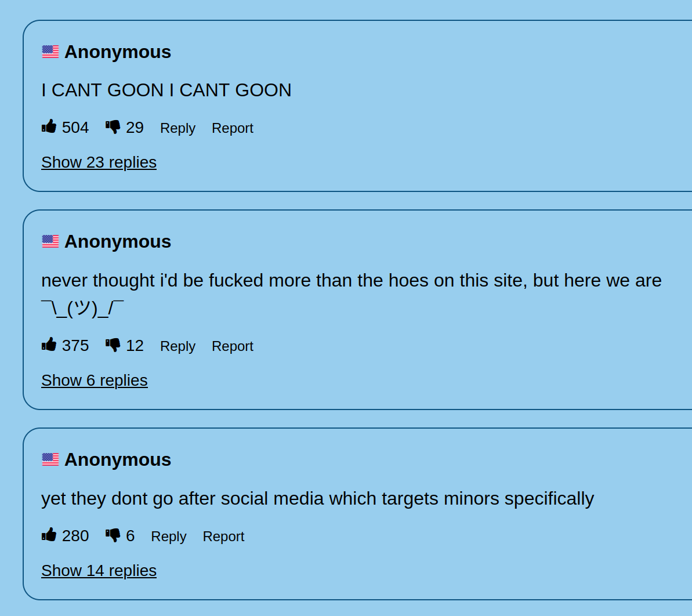Expand Show 14 replies
The height and width of the screenshot is (616, 692).
[99, 571]
